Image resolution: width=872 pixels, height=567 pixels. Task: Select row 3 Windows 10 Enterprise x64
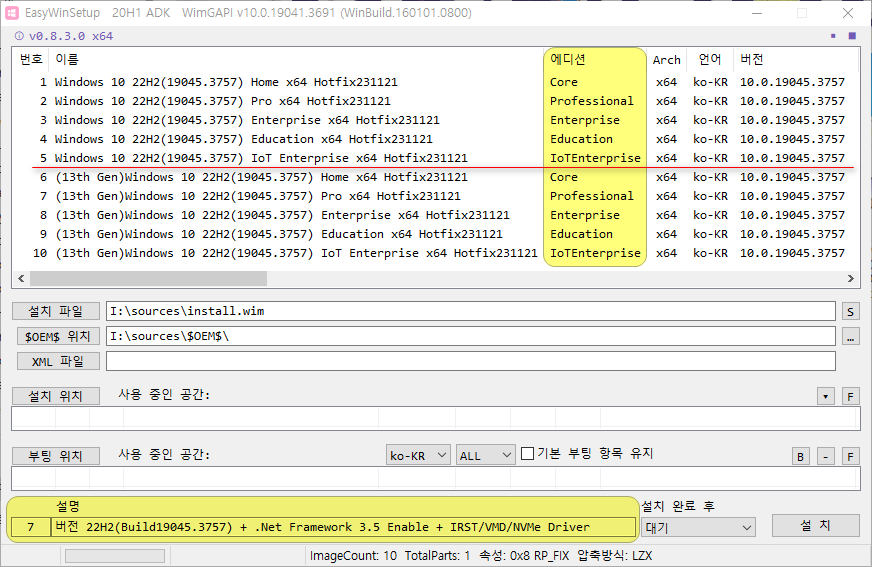(x=436, y=120)
